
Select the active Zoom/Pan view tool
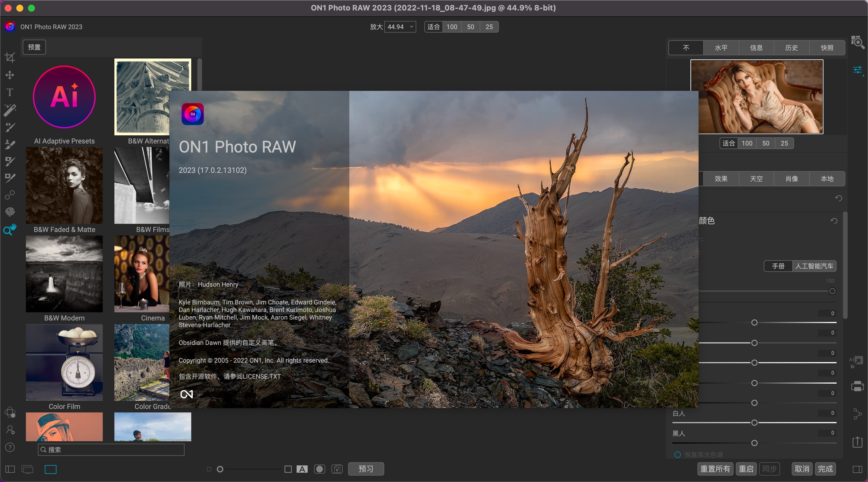pyautogui.click(x=10, y=230)
